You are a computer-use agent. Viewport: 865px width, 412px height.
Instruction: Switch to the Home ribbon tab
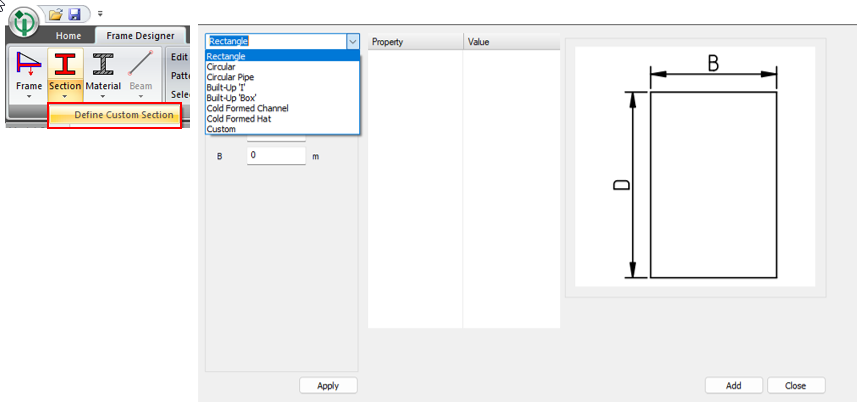(69, 36)
